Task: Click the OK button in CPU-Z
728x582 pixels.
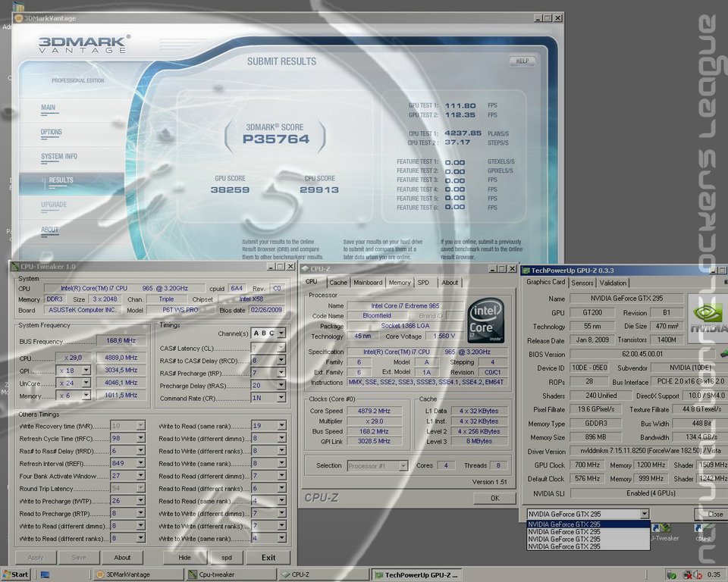Action: click(x=495, y=498)
